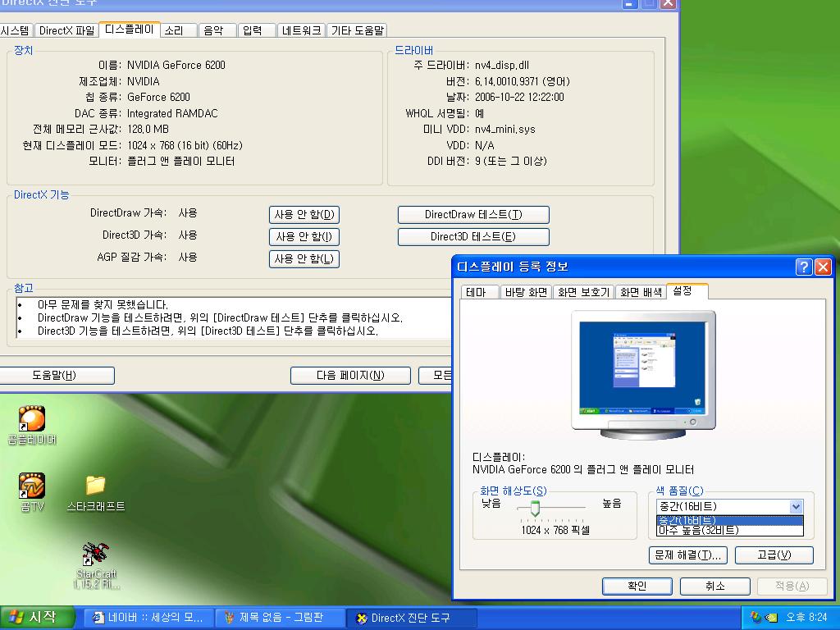Image resolution: width=840 pixels, height=630 pixels.
Task: Click the 화면 해상도 slider handle
Action: point(535,507)
